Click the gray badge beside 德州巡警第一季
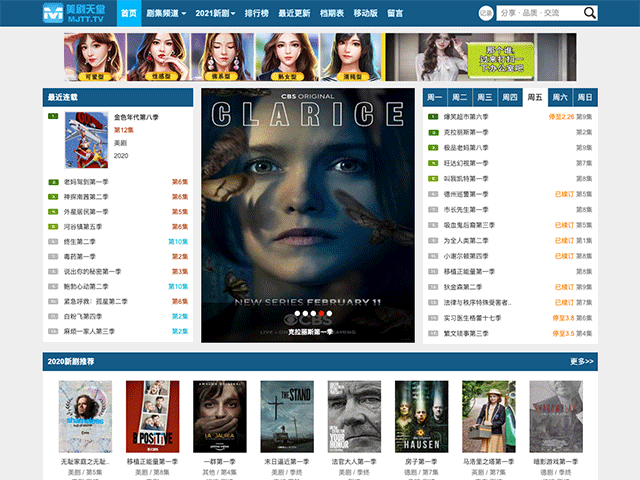640x480 pixels. point(433,194)
